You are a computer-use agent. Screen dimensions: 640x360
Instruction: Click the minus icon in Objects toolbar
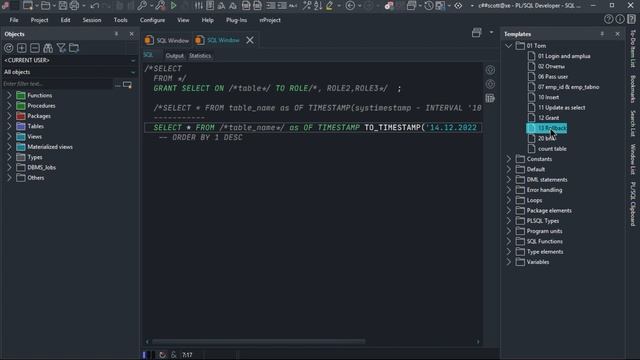point(35,48)
